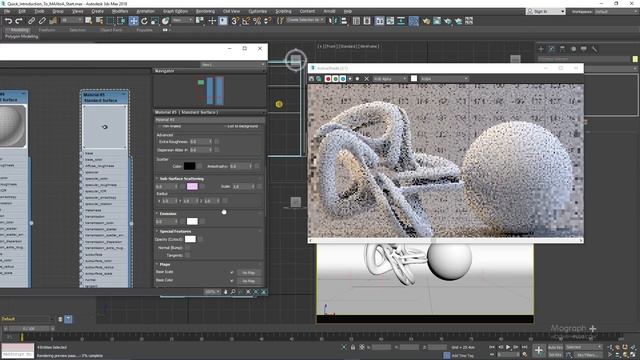Click white color swatch in ActiveShade toolbar
Screen dimensions: 640x360
pos(414,78)
